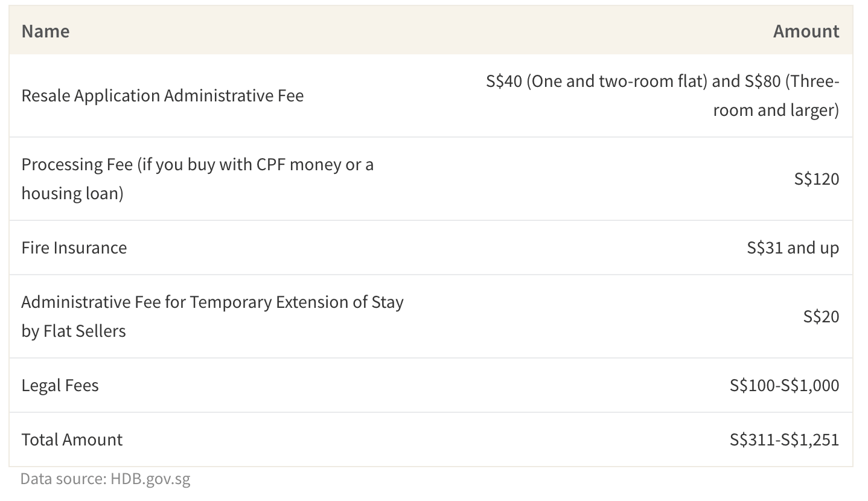Click 'housing loan)' text in Processing Fee row
This screenshot has width=868, height=501.
(72, 193)
